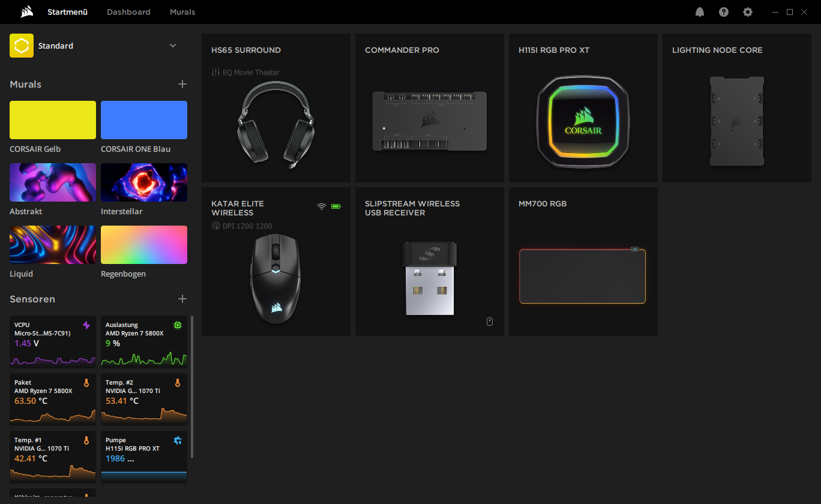Click the H115I RGB PRO XT title
The height and width of the screenshot is (504, 821).
(554, 50)
